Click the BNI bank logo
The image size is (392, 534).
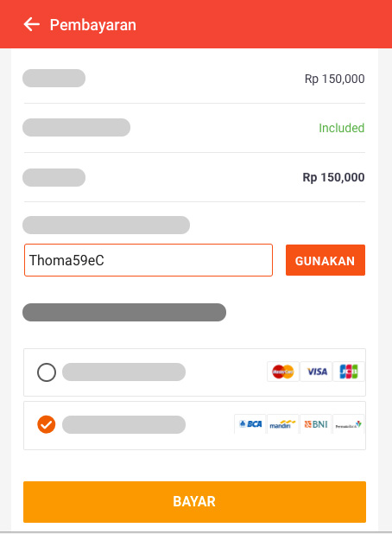(x=316, y=424)
